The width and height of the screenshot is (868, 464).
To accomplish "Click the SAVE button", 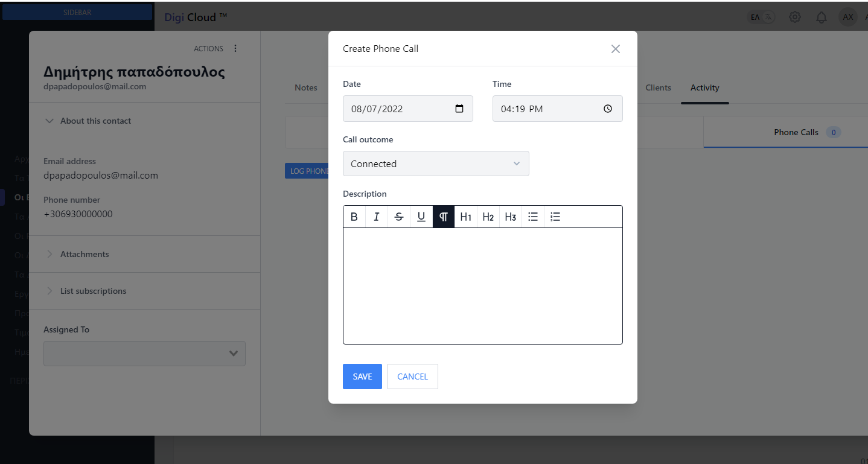I will tap(362, 377).
